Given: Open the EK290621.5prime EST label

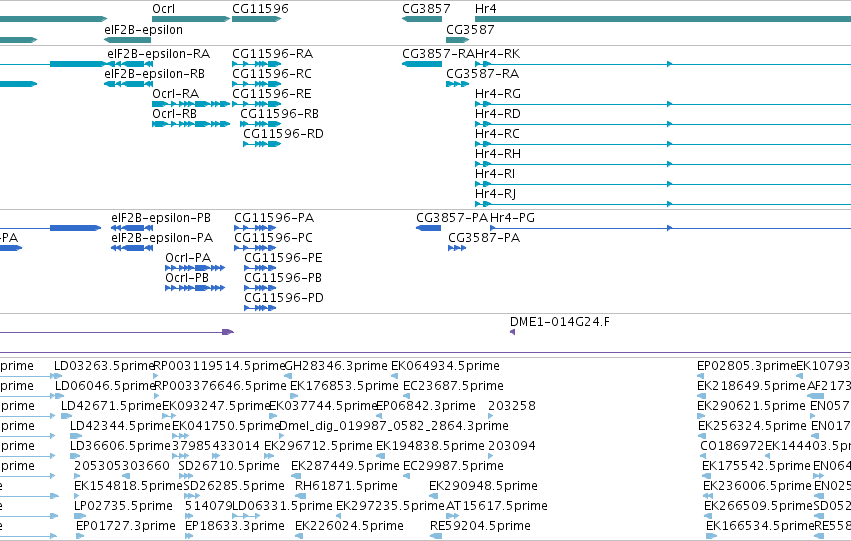Looking at the screenshot, I should 752,406.
